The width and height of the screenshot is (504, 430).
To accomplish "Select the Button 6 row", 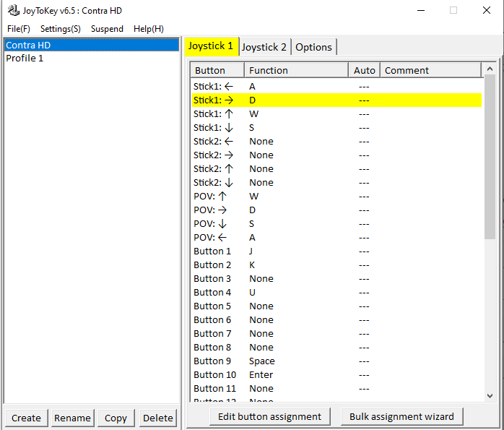I will [x=336, y=319].
